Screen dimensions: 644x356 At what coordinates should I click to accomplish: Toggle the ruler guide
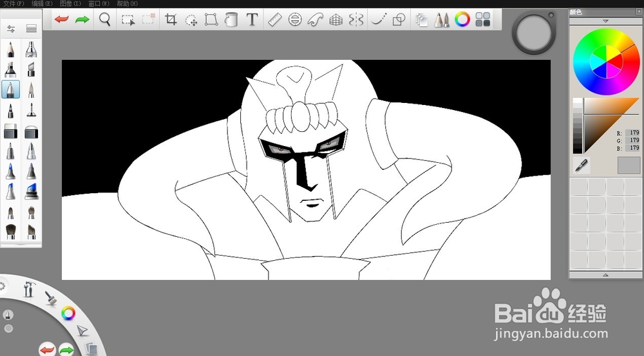[x=275, y=19]
